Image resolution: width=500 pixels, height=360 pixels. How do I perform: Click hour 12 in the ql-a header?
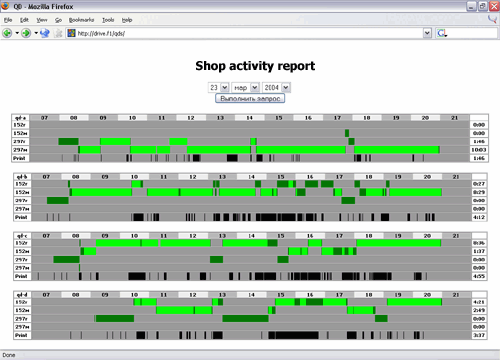pos(191,118)
